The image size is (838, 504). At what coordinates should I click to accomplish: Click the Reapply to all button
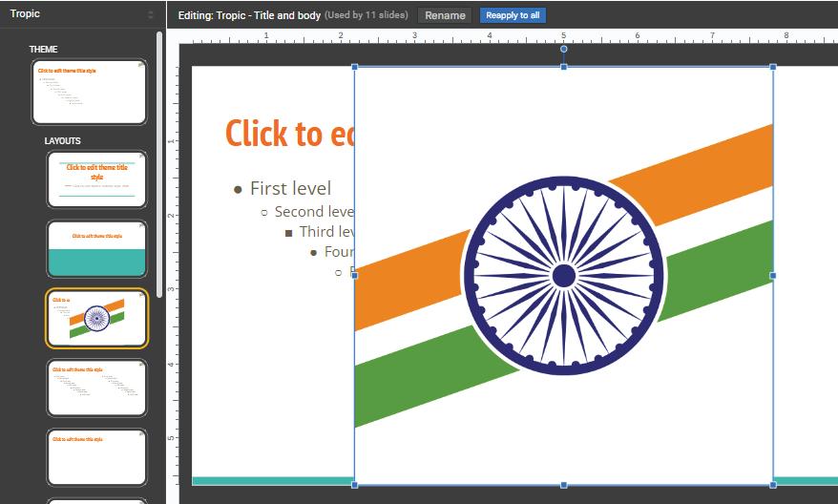513,15
